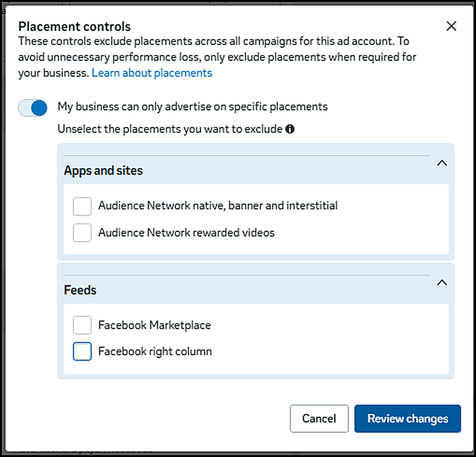Screen dimensions: 476x457
Task: Check Audience Network rewarded videos
Action: click(82, 232)
